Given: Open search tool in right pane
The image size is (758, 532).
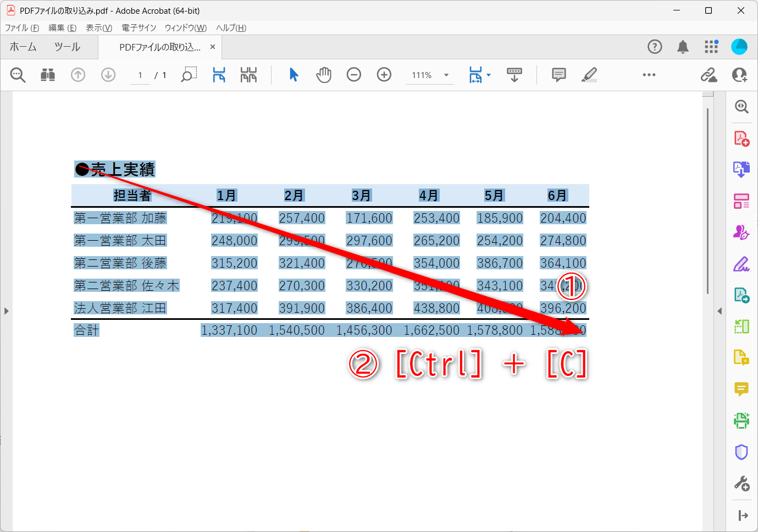Looking at the screenshot, I should (x=742, y=107).
